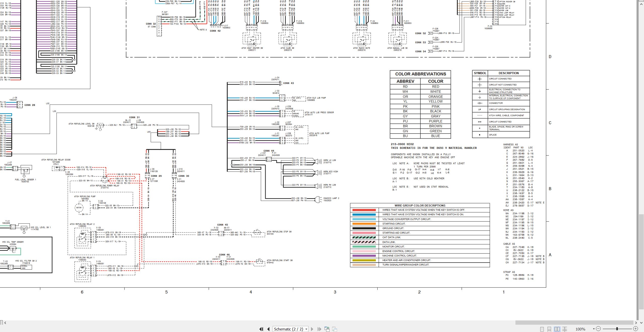
Task: Click the CONN 28 label
Action: (x=30, y=105)
